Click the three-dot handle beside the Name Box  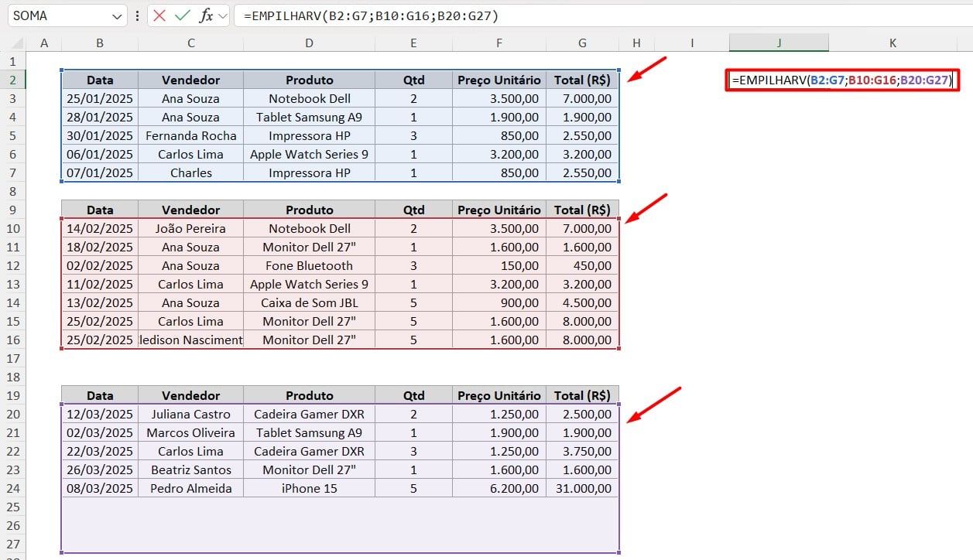[x=137, y=15]
